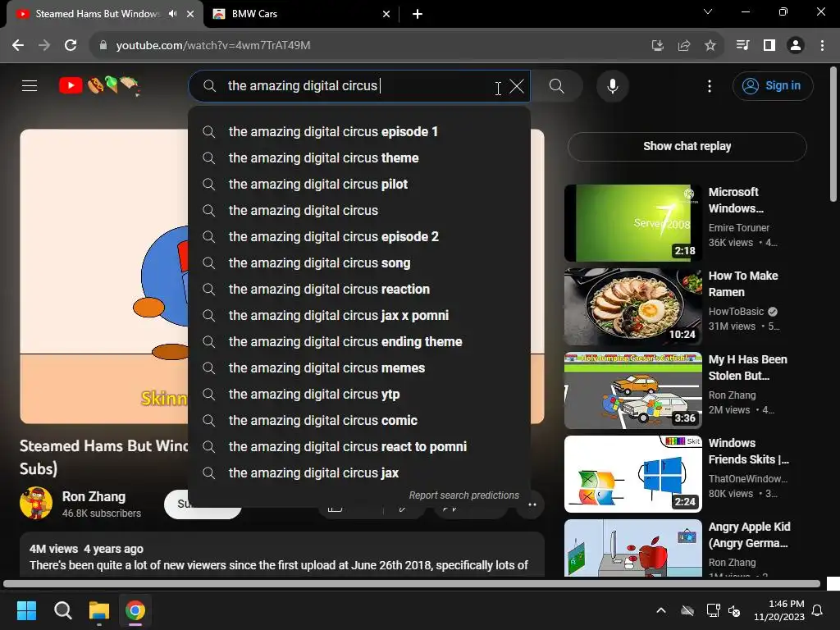The height and width of the screenshot is (630, 840).
Task: Open taskbar clock and date
Action: pyautogui.click(x=779, y=610)
